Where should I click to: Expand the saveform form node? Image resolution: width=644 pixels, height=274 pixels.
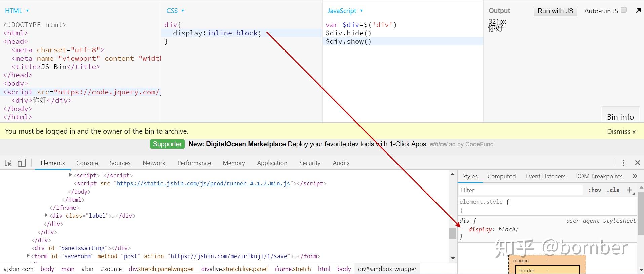click(x=28, y=256)
